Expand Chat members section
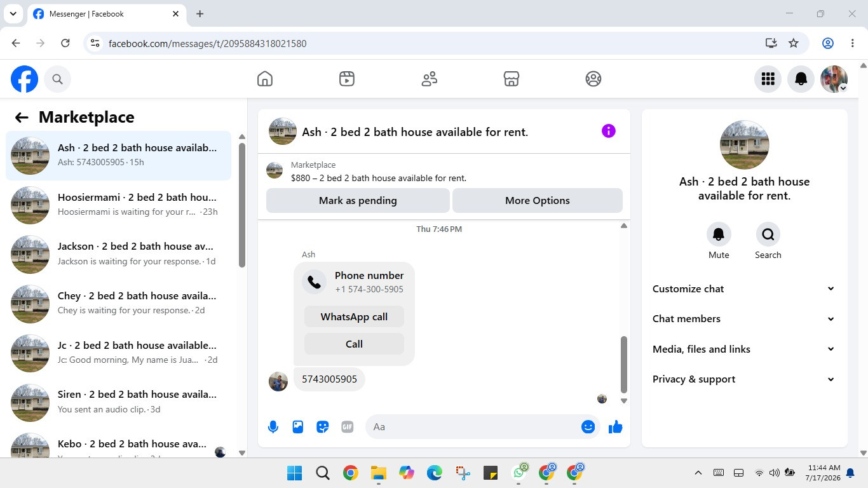868x488 pixels. [x=744, y=319]
